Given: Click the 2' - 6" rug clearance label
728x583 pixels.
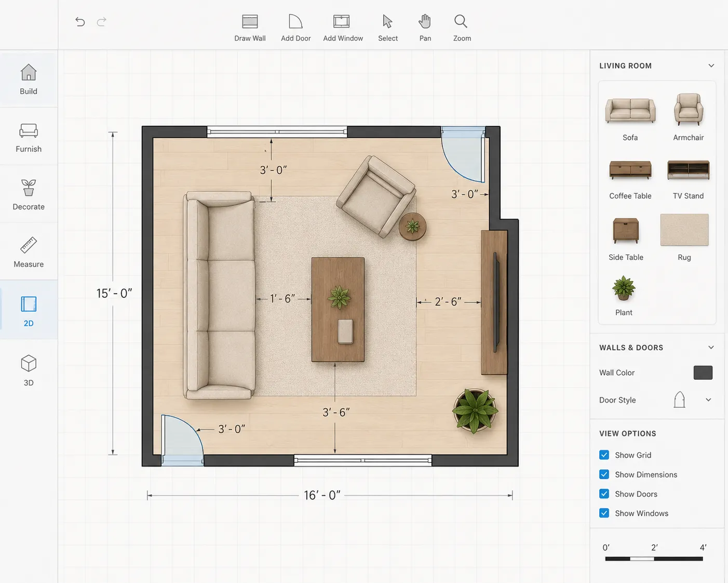Looking at the screenshot, I should click(448, 302).
